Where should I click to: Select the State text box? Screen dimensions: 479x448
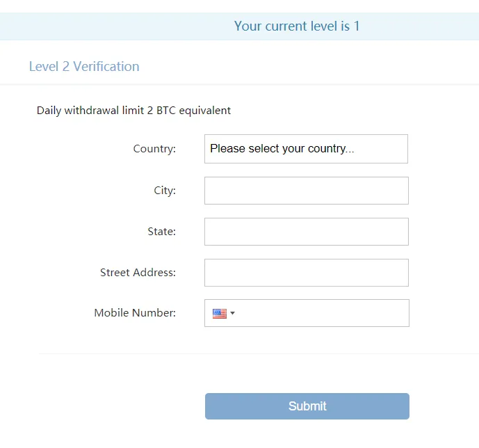(307, 232)
